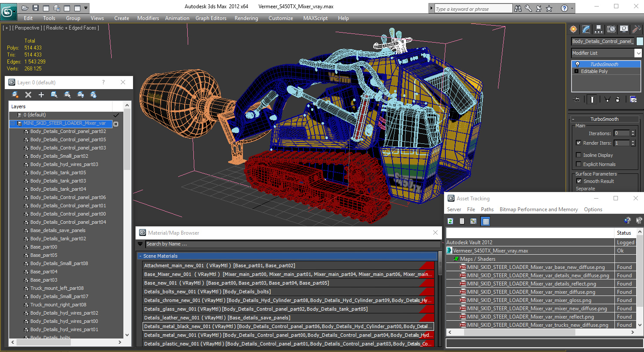Viewport: 644px width, 352px height.
Task: Click Create New Layer icon in Layer dialog
Action: 15,95
